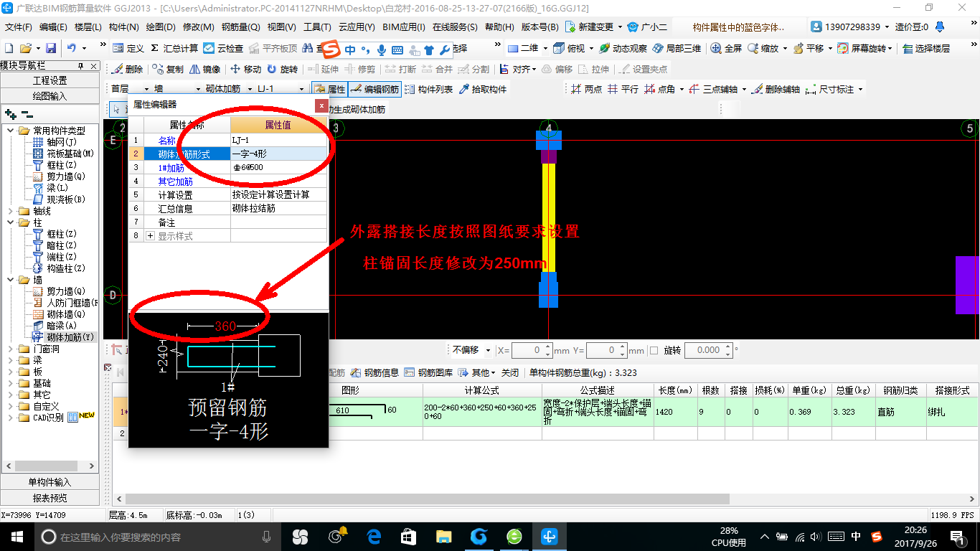Select the 移动 move tool

(x=246, y=69)
